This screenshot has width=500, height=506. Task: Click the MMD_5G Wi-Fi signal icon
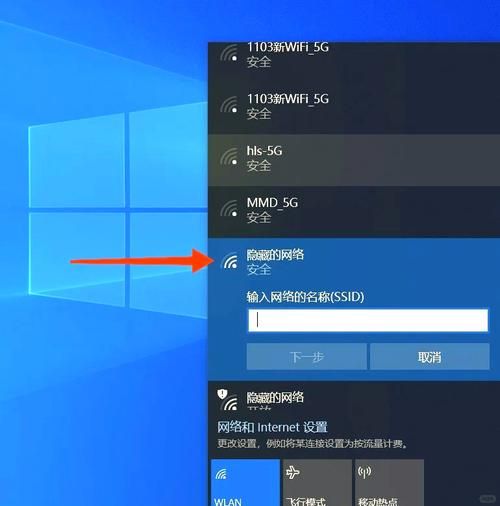pyautogui.click(x=229, y=209)
